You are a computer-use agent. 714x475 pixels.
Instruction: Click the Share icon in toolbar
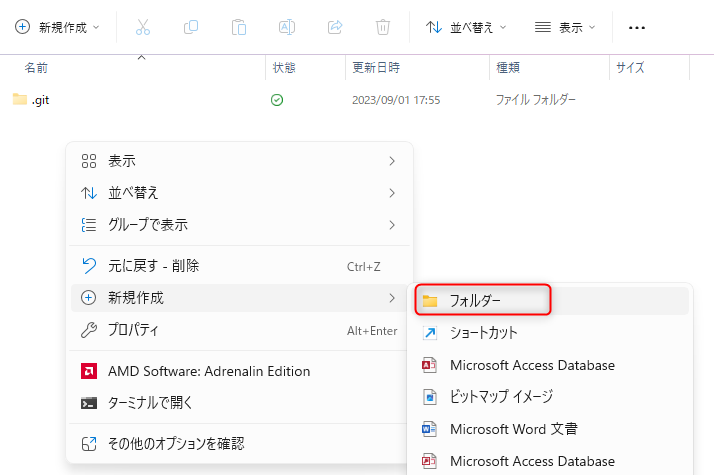335,27
